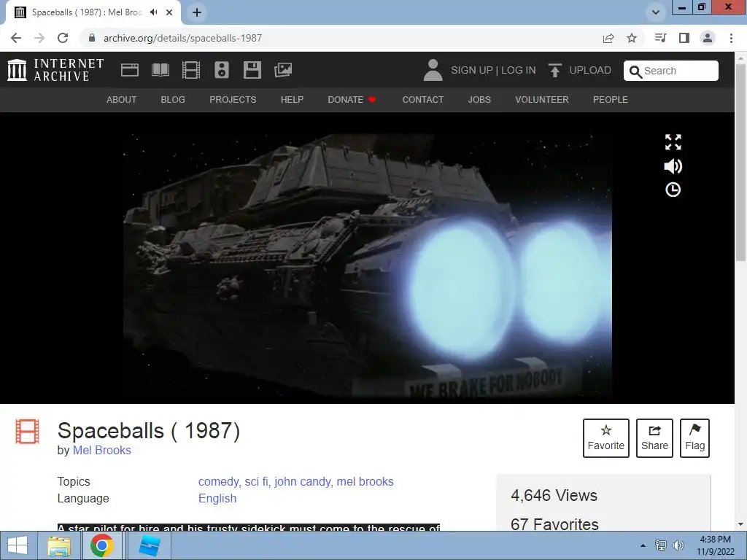Flag this item
Viewport: 747px width, 560px height.
pos(694,438)
